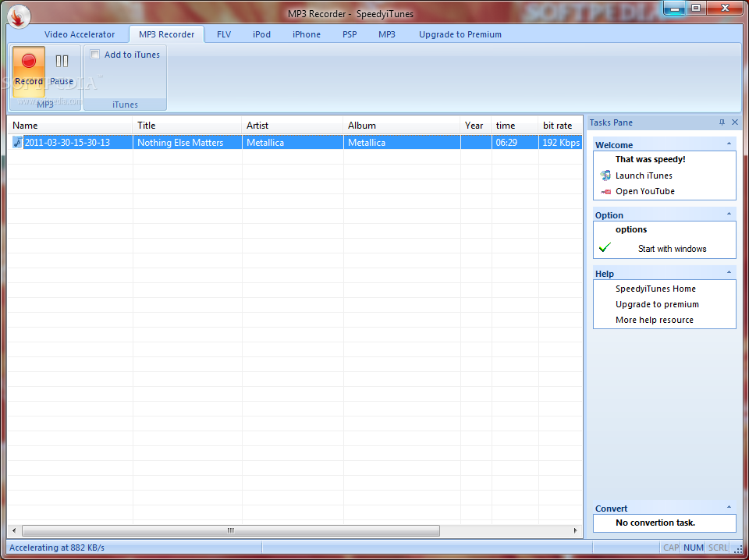Click the time column header
749x560 pixels.
pyautogui.click(x=515, y=126)
